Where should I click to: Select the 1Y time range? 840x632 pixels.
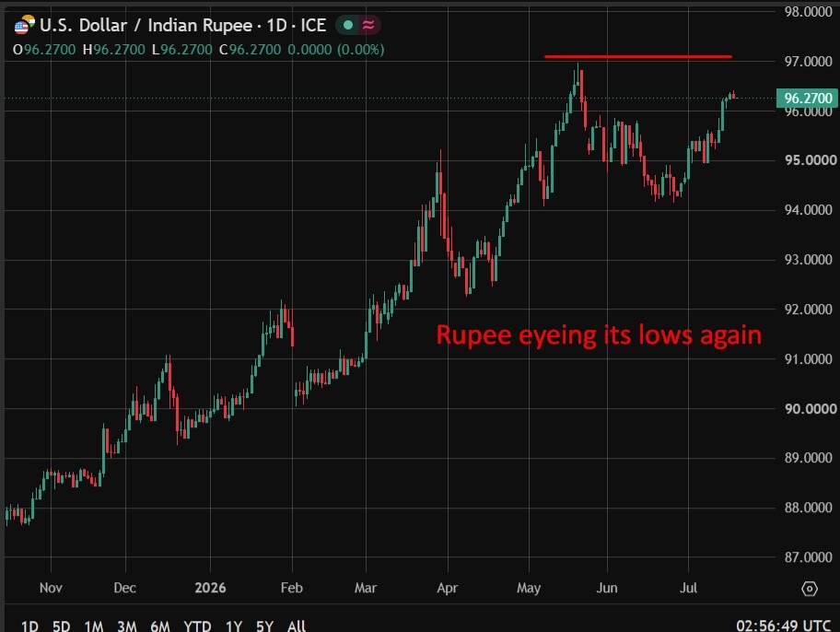tap(234, 626)
